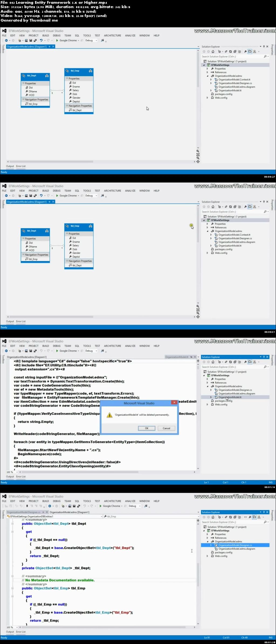The width and height of the screenshot is (276, 644).
Task: Open Error List tab in 00:00:51 frame
Action: tap(21, 321)
